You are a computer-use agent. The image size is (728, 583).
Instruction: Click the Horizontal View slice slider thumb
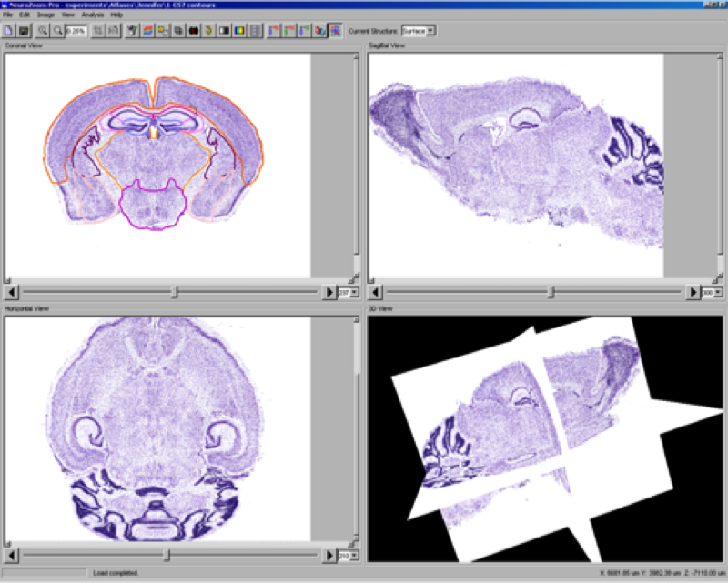167,555
